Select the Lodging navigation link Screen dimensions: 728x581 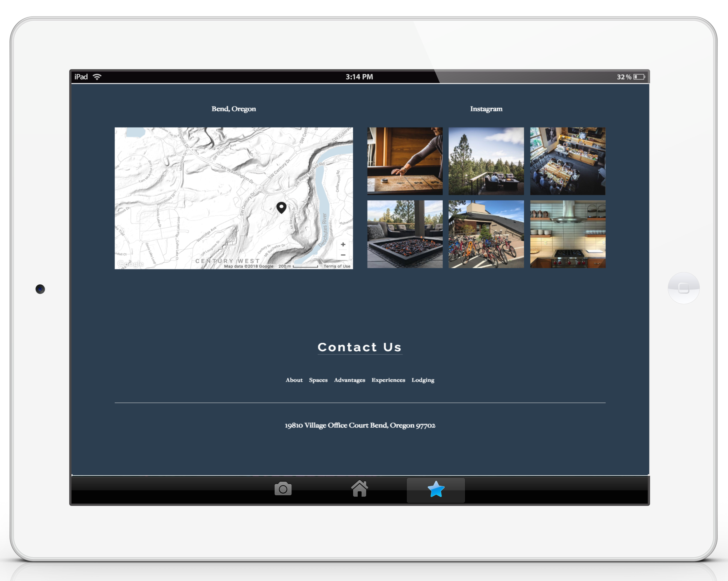(423, 380)
